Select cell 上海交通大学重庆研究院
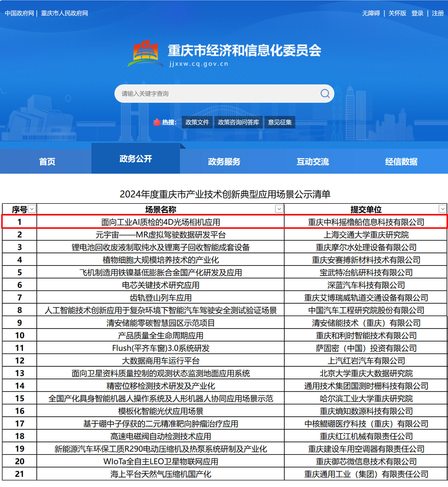 click(366, 235)
